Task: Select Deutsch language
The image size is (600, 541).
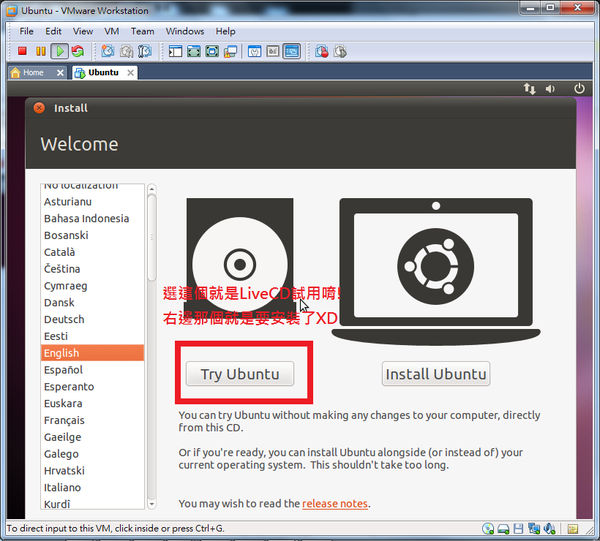Action: point(92,319)
